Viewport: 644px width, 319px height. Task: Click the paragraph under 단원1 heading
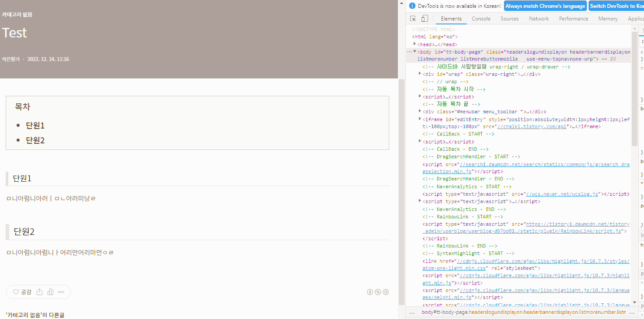pyautogui.click(x=51, y=199)
